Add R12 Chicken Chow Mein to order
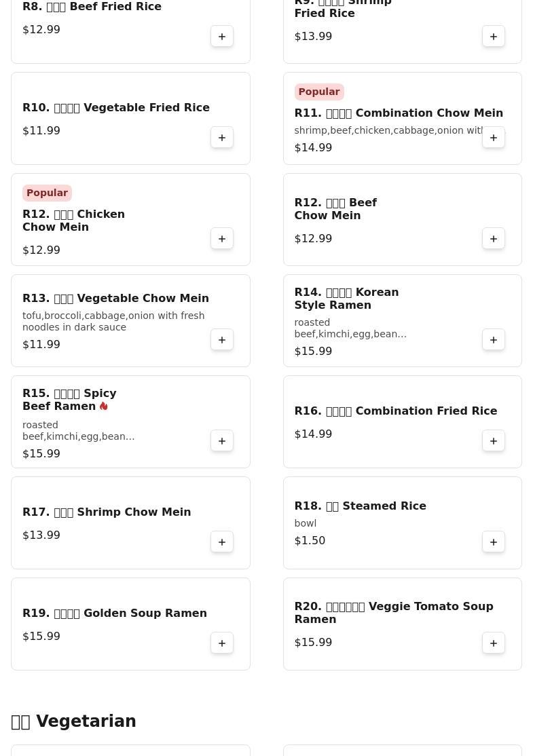Viewport: 533px width, 756px height. click(222, 239)
